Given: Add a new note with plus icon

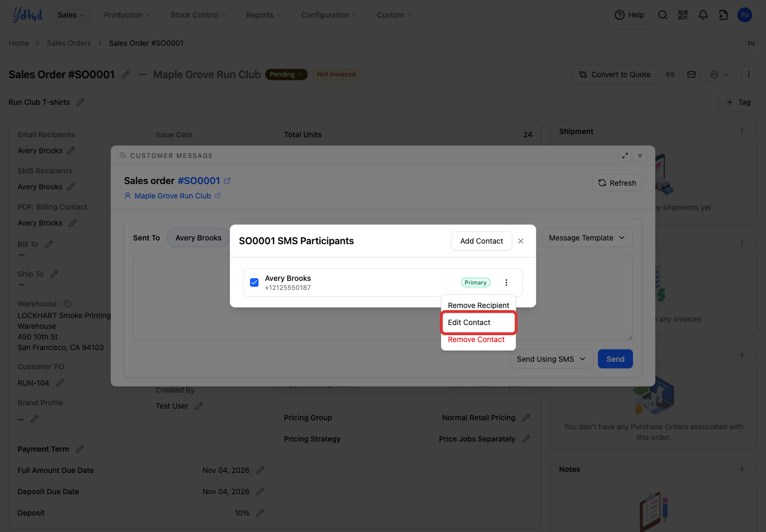Looking at the screenshot, I should [742, 469].
